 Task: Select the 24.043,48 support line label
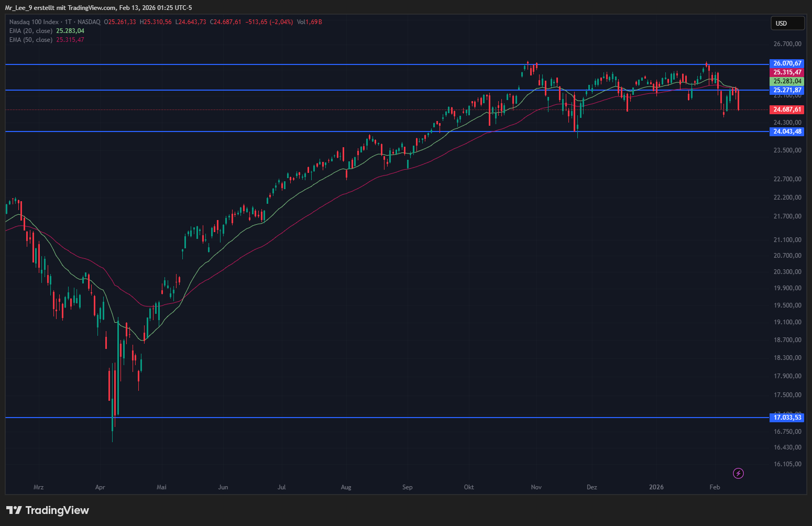(787, 131)
